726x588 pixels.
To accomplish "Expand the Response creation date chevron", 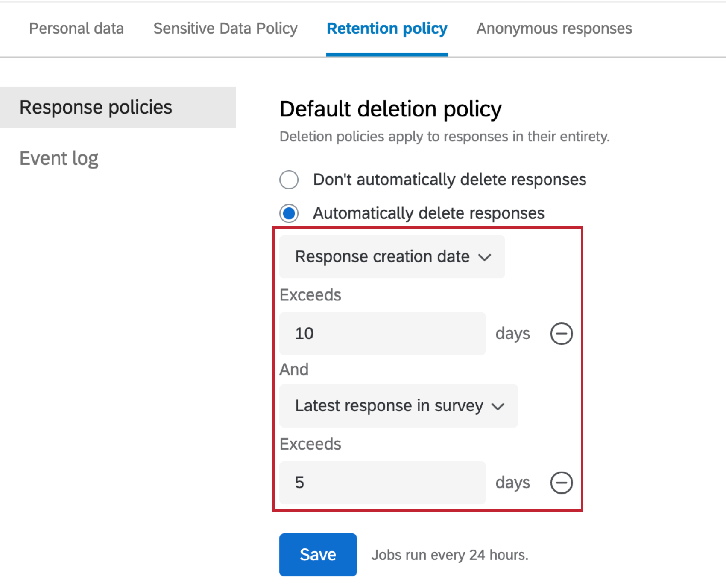I will click(x=485, y=257).
